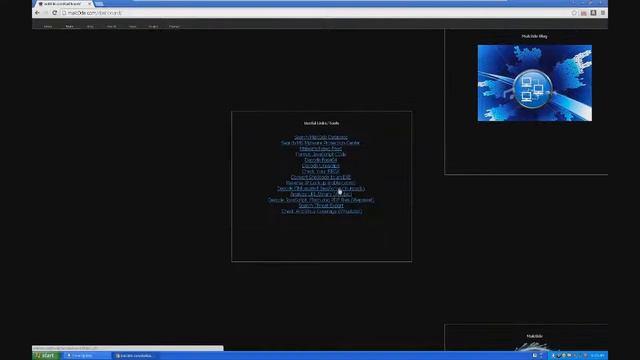
Task: Click the extension icon left of the menu button
Action: (x=593, y=13)
